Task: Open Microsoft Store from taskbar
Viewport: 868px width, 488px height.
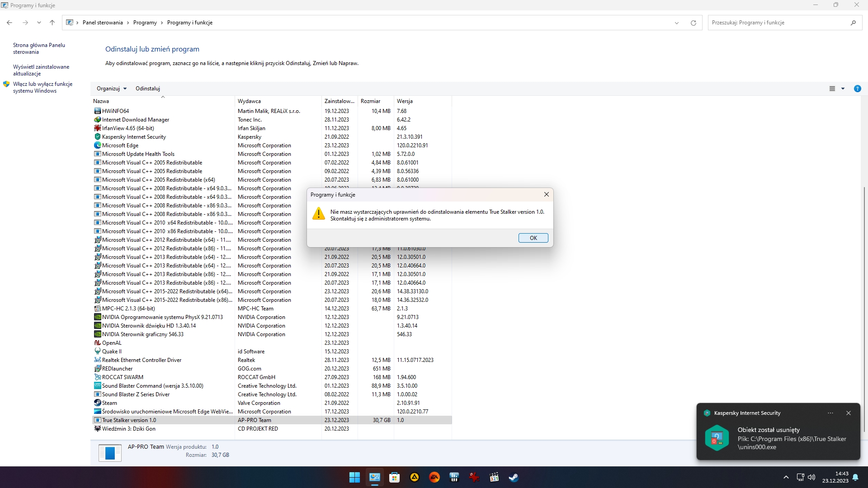Action: coord(394,477)
